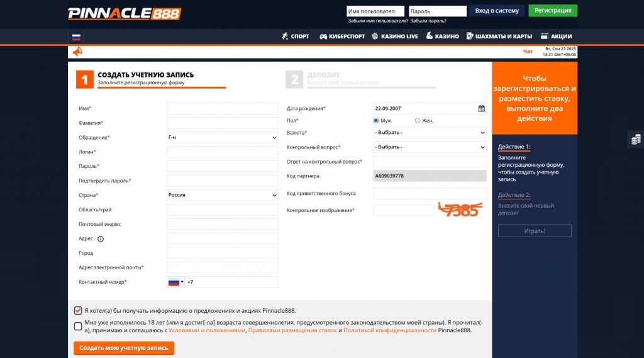
Task: Expand the Страна dropdown showing Россия
Action: click(222, 195)
